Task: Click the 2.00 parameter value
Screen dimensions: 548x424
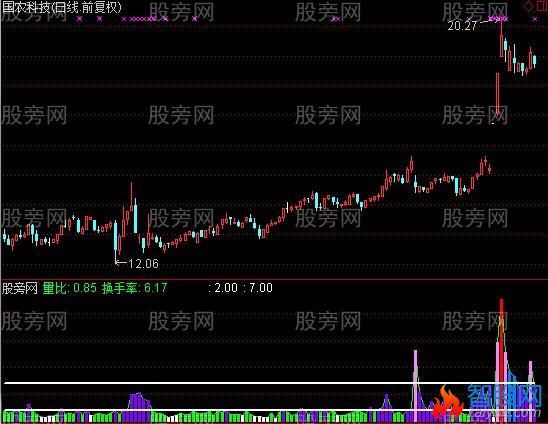Action: (x=226, y=288)
